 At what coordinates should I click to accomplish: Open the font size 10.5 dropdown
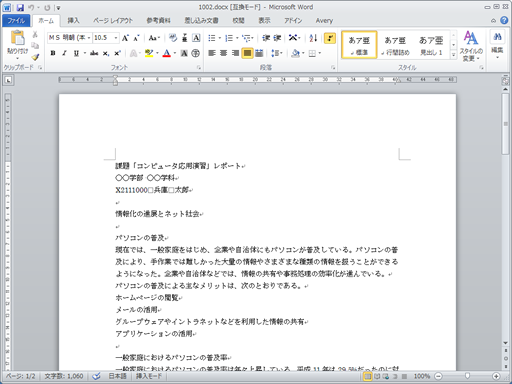(116, 38)
